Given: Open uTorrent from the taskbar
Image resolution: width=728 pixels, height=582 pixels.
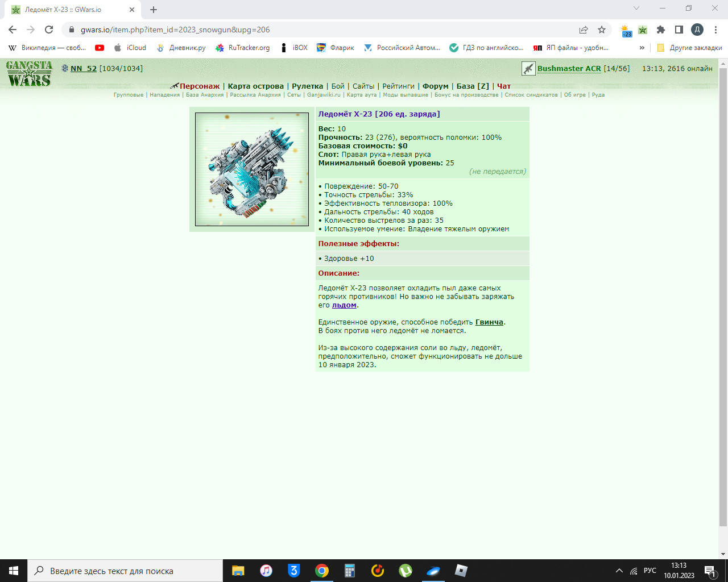Looking at the screenshot, I should [406, 571].
